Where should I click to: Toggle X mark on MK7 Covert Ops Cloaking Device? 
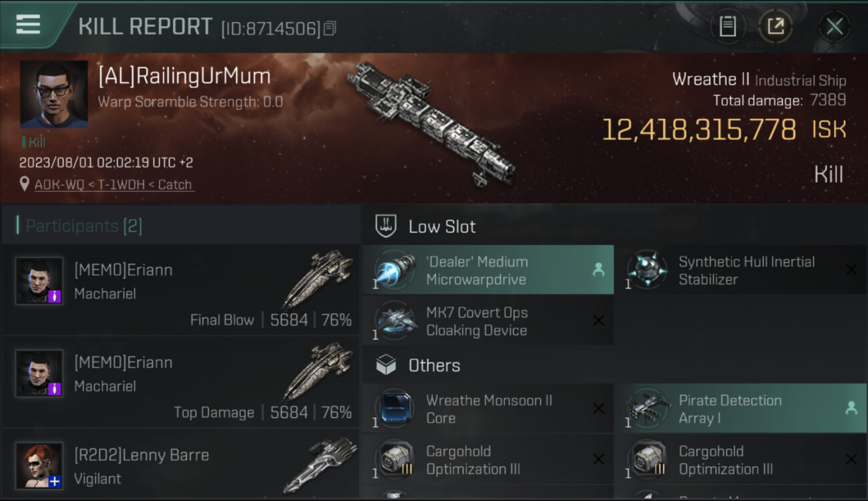pyautogui.click(x=598, y=321)
